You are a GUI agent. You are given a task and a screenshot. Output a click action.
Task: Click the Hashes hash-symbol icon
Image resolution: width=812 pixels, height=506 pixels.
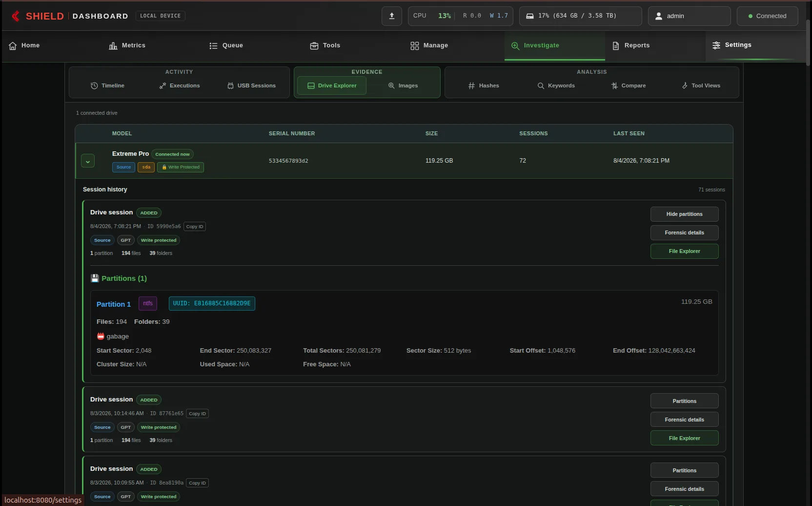tap(471, 85)
